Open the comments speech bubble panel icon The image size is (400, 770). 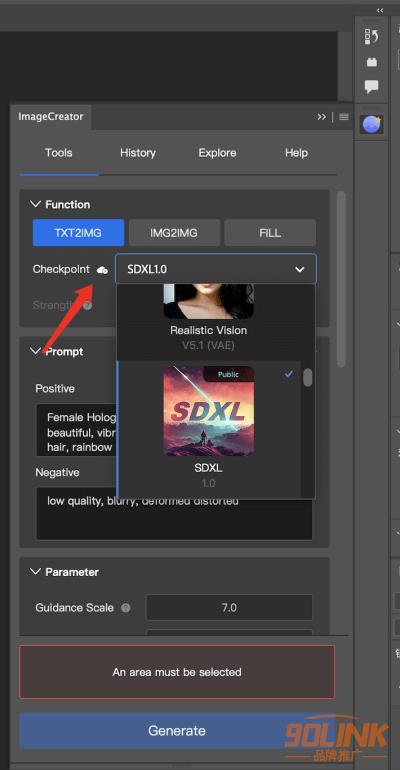tap(372, 87)
